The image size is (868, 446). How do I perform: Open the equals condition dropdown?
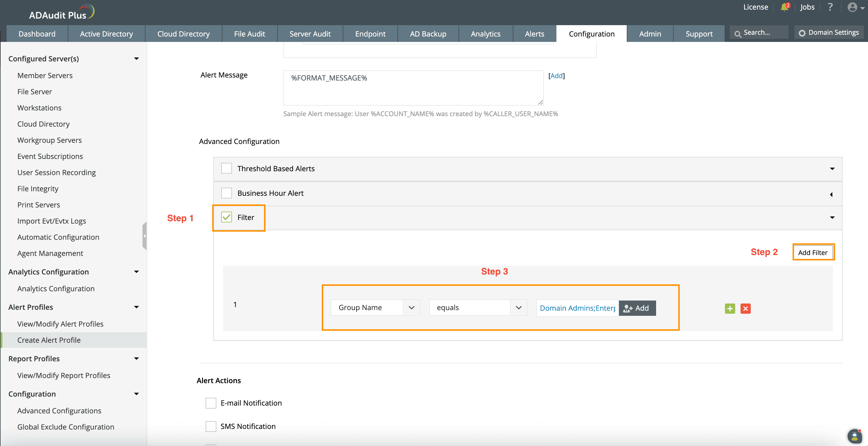tap(477, 307)
